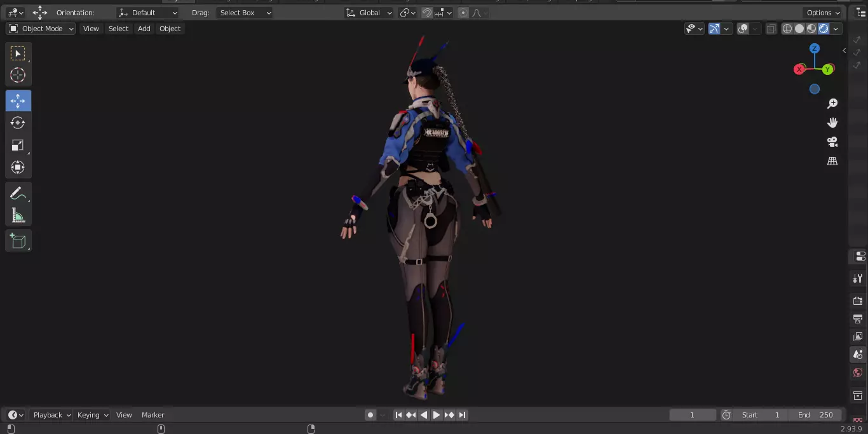Open the timeline View menu
Viewport: 868px width, 434px height.
coord(124,415)
